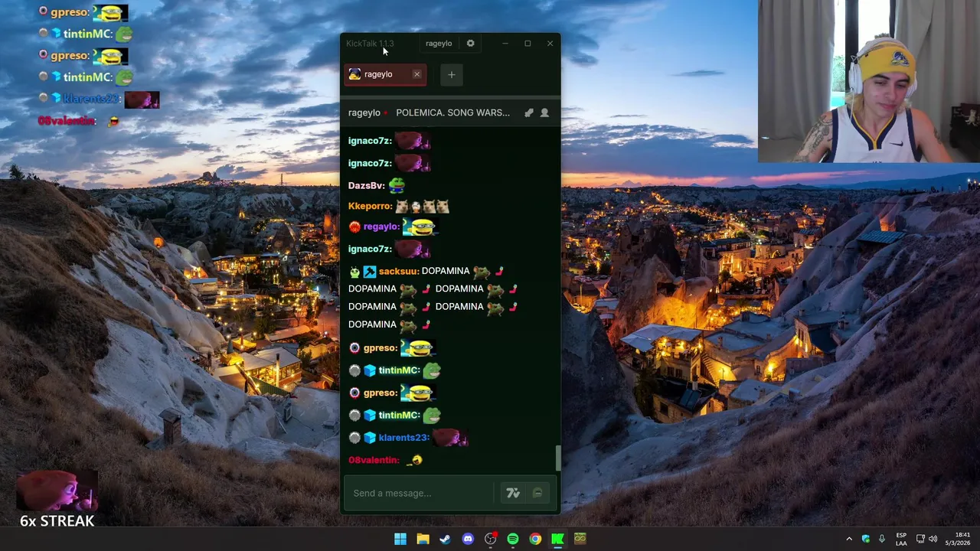This screenshot has width=980, height=551.
Task: Open user DazsBv in chat
Action: point(365,185)
